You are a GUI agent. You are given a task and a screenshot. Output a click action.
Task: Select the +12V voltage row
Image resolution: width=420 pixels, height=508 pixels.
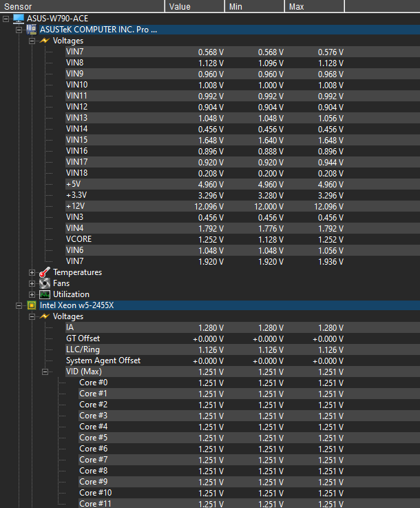pyautogui.click(x=76, y=206)
